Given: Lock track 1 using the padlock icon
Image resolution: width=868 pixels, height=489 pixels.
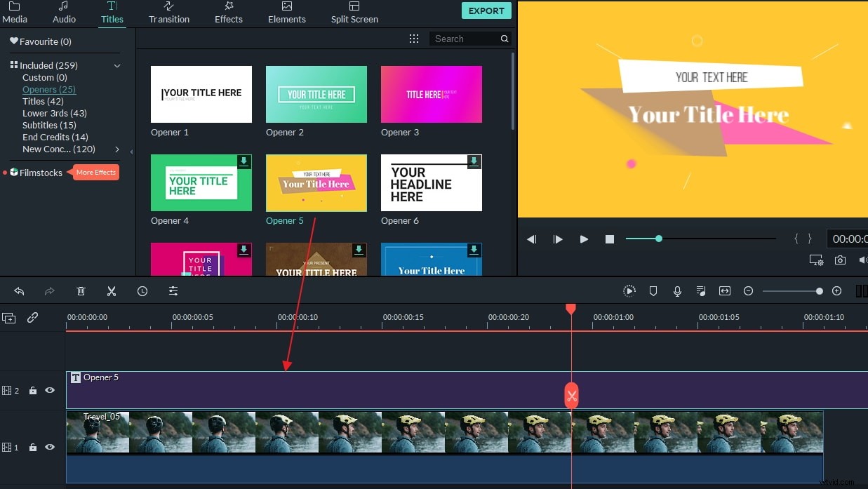Looking at the screenshot, I should (x=32, y=447).
